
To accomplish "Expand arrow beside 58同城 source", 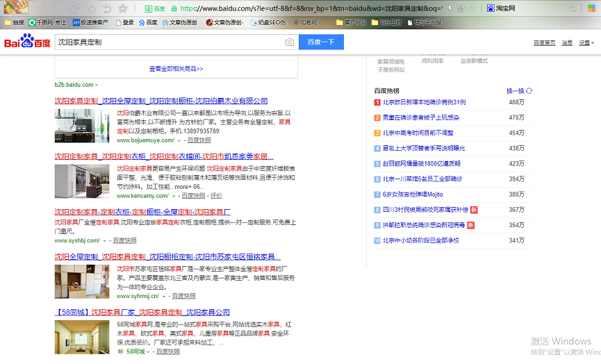I will [148, 352].
